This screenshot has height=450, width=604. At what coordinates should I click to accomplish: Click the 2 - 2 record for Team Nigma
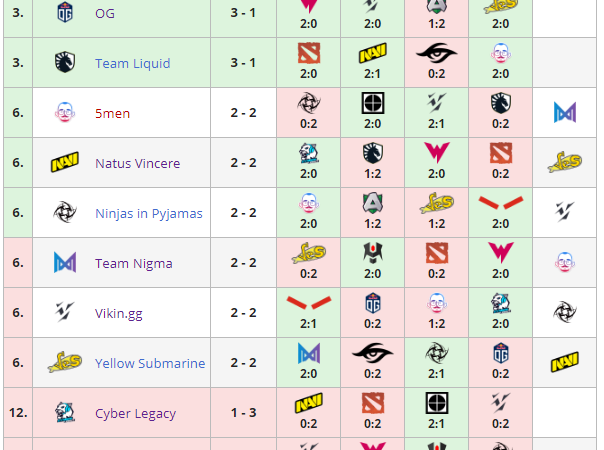(x=243, y=263)
